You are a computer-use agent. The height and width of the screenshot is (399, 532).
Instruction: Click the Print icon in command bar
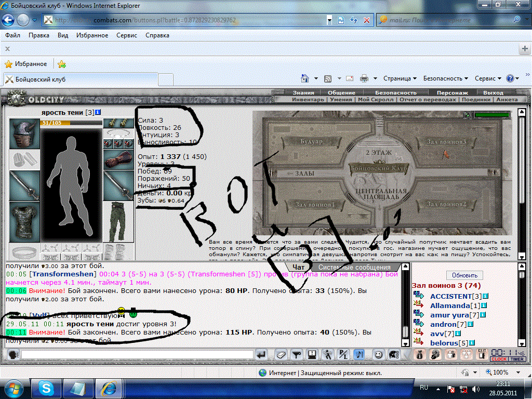click(x=364, y=78)
